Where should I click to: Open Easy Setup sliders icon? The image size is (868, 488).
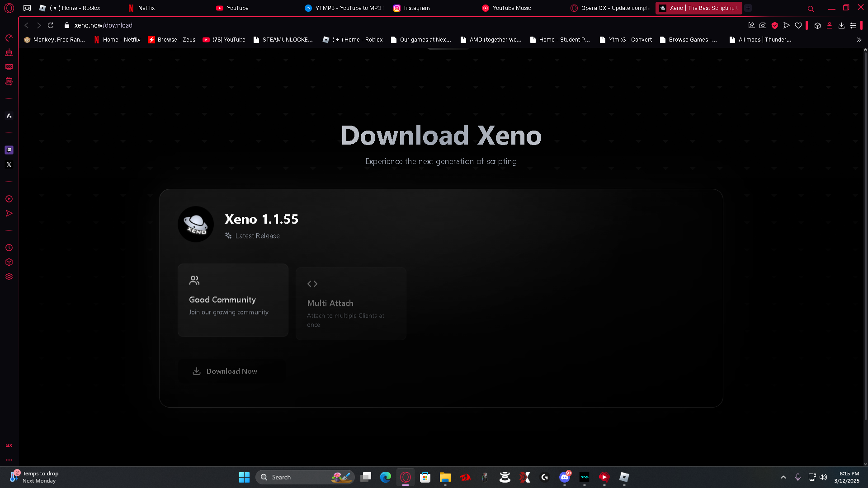[853, 25]
